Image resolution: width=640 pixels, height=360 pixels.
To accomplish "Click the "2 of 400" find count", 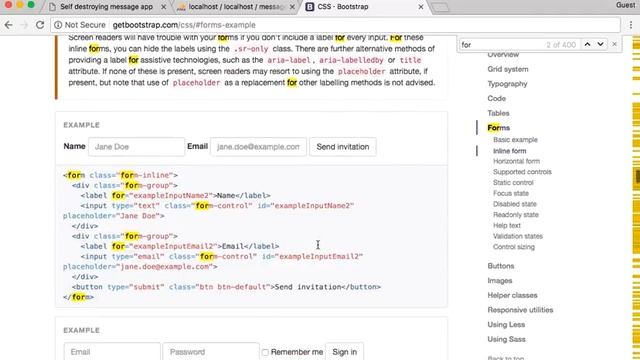I will point(561,44).
